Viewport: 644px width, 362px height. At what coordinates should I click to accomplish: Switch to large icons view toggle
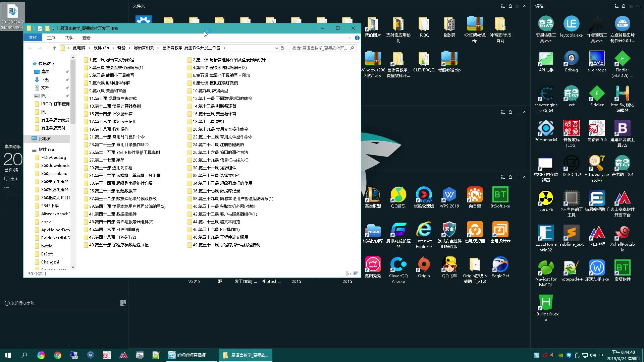[x=356, y=274]
